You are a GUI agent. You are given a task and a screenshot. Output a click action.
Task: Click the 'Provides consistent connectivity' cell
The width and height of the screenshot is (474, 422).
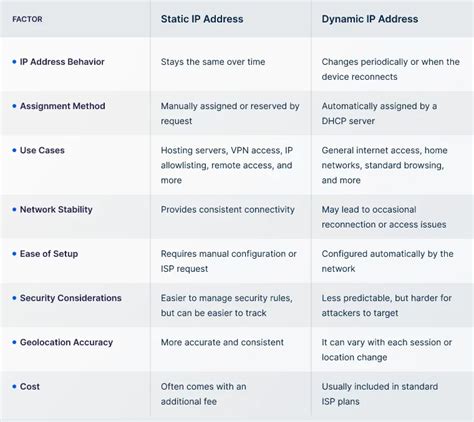[228, 209]
